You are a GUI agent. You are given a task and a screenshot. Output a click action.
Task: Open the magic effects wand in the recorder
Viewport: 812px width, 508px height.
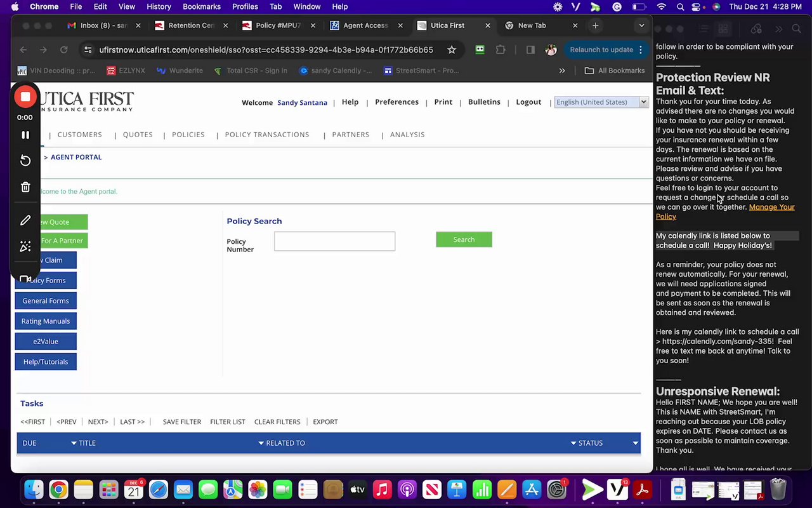tap(25, 246)
